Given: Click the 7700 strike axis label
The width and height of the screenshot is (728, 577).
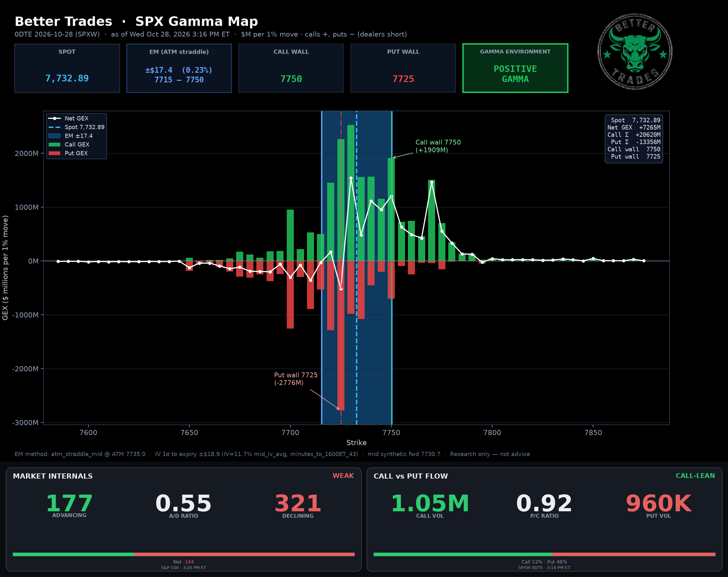Looking at the screenshot, I should click(x=290, y=433).
